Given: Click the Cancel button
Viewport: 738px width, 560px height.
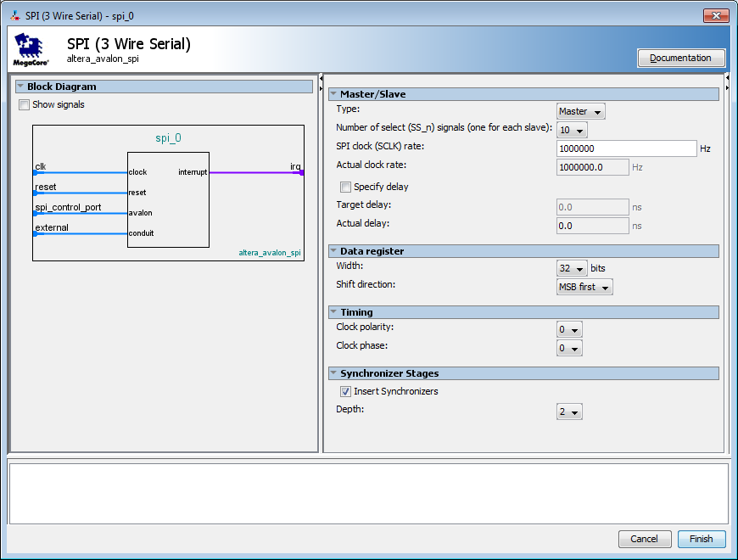Looking at the screenshot, I should [644, 538].
